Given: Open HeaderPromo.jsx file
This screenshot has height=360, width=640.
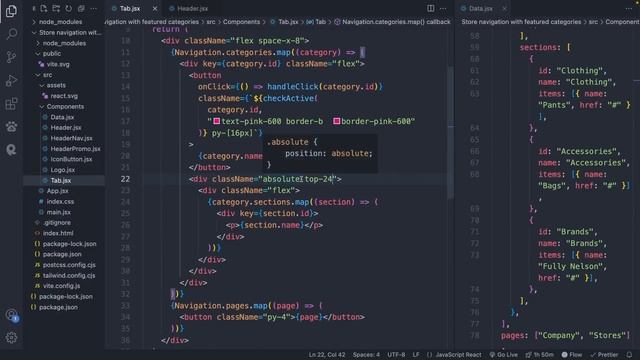Looking at the screenshot, I should (75, 149).
